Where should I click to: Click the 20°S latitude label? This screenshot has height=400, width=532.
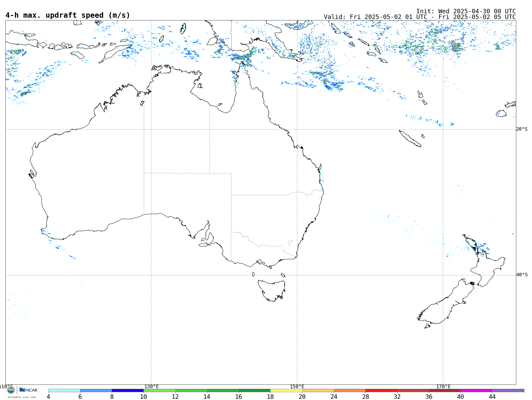click(522, 129)
